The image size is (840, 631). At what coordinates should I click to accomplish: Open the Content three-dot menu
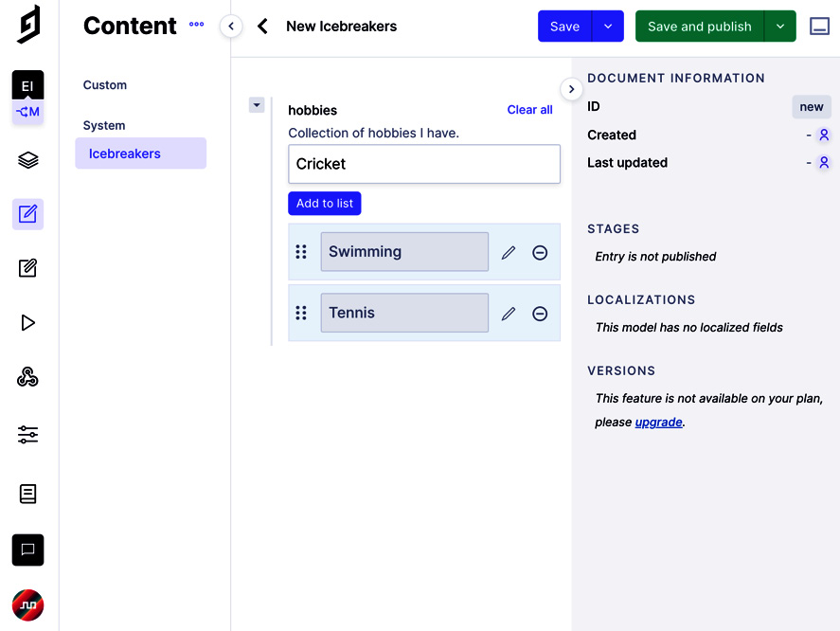196,26
